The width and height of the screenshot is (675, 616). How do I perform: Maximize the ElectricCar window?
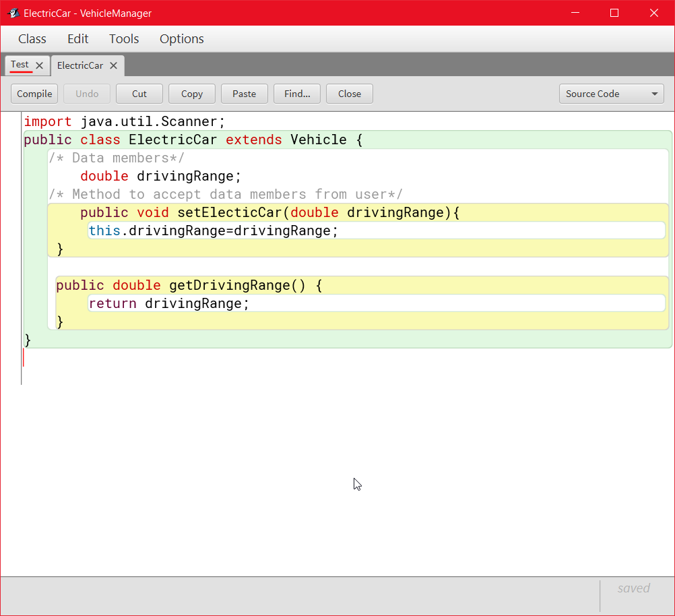click(x=614, y=13)
